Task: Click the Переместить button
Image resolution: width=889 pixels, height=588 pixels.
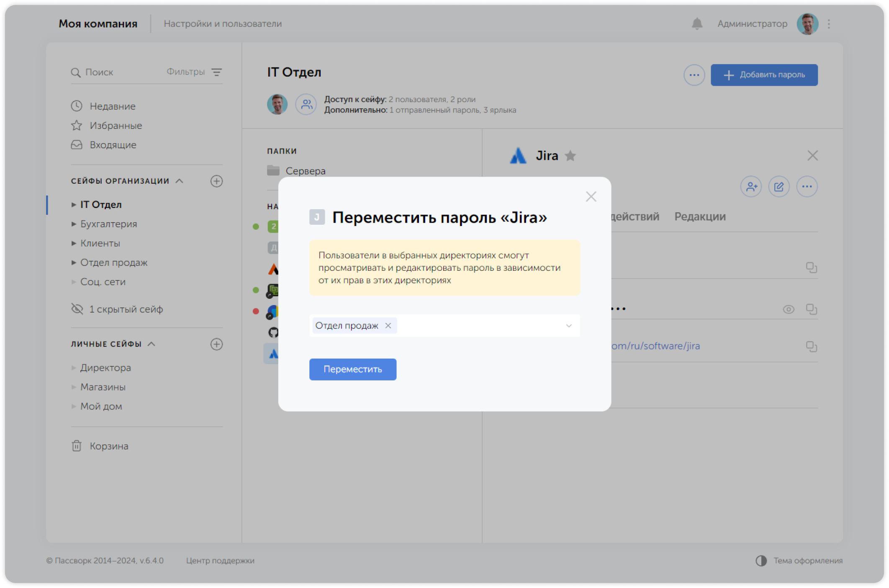Action: 352,369
